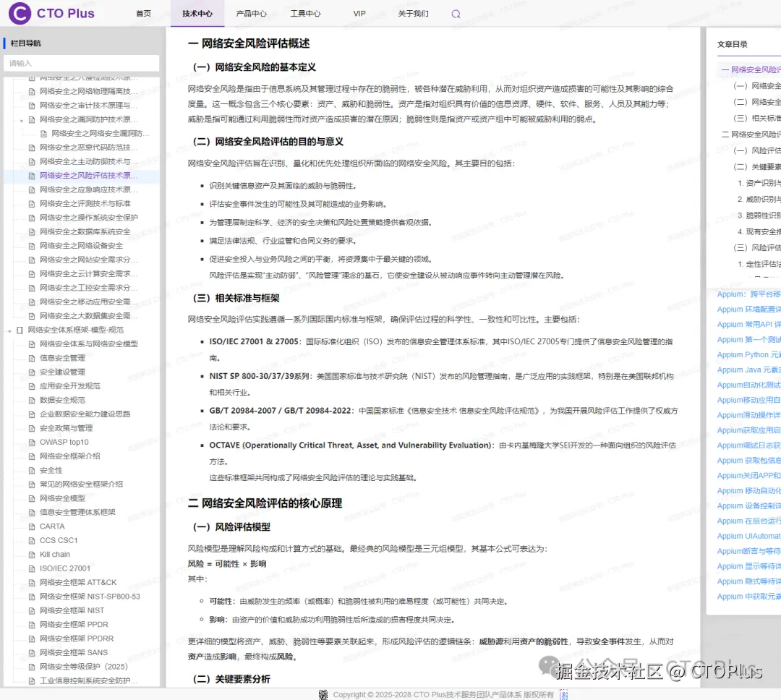Image resolution: width=781 pixels, height=700 pixels.
Task: Select the 技术中心 nav tab
Action: [197, 14]
